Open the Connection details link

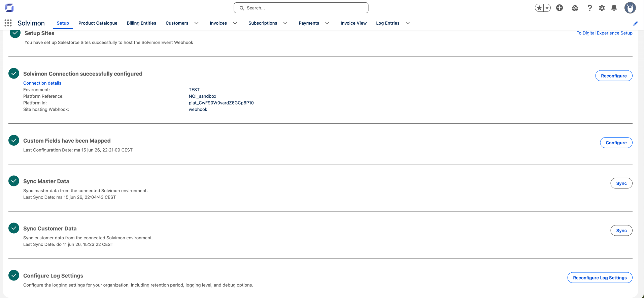click(42, 83)
